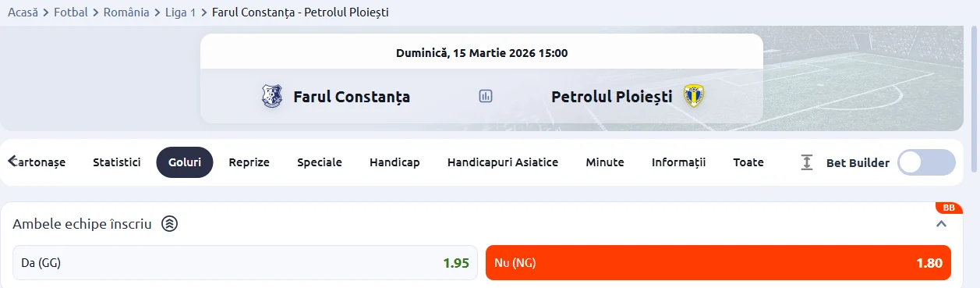Viewport: 980px width, 288px height.
Task: Open the Fotbal breadcrumb link
Action: pyautogui.click(x=71, y=12)
